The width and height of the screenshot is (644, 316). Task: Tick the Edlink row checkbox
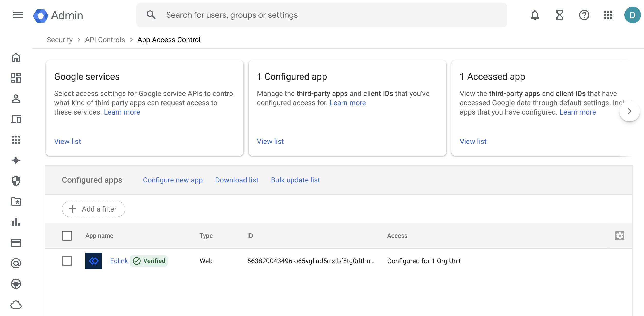[x=67, y=261]
